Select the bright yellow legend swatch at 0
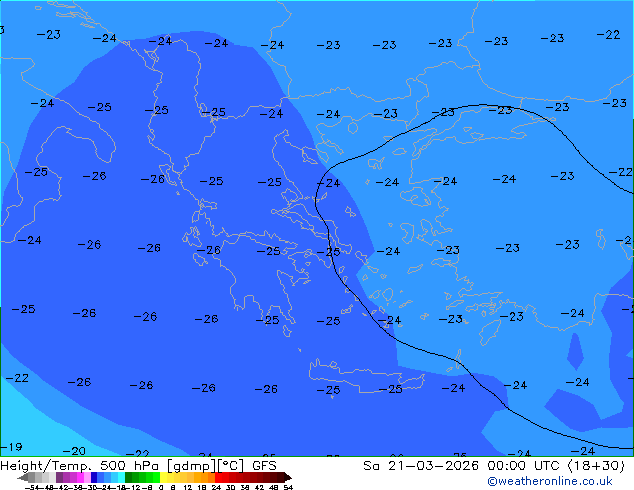634x490 pixels. [163, 477]
